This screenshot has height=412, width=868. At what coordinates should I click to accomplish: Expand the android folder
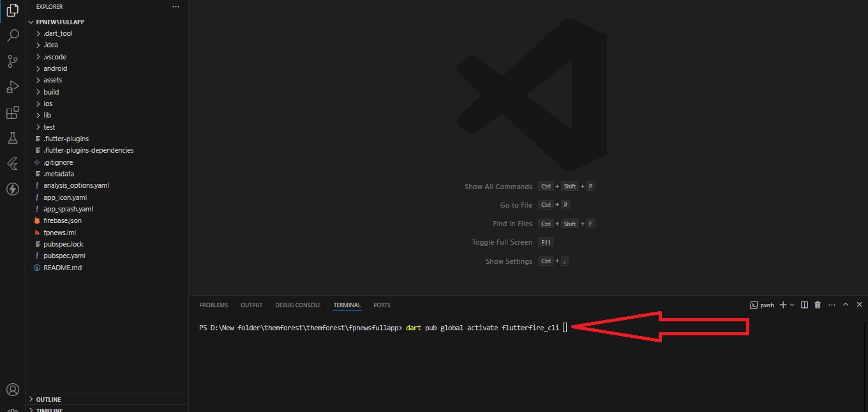point(107,68)
